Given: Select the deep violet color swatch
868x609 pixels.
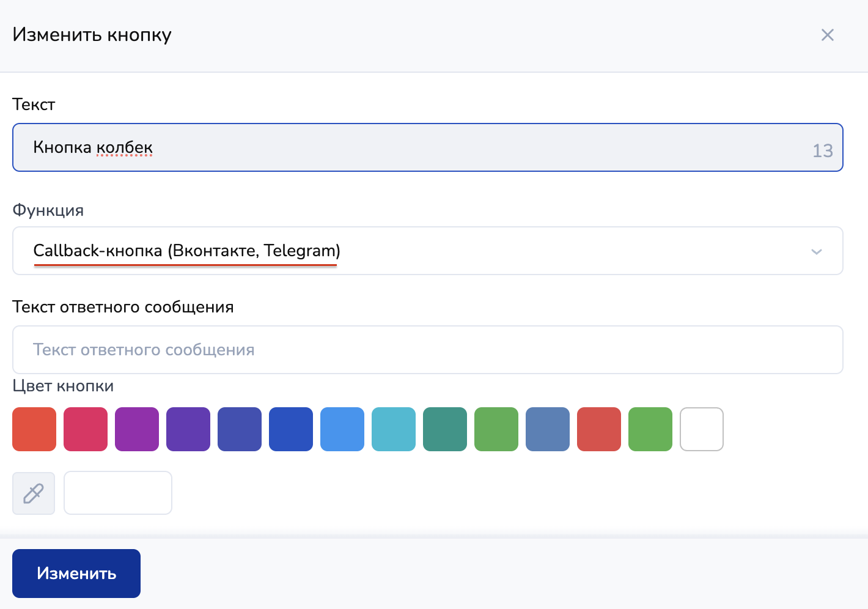Looking at the screenshot, I should (188, 429).
